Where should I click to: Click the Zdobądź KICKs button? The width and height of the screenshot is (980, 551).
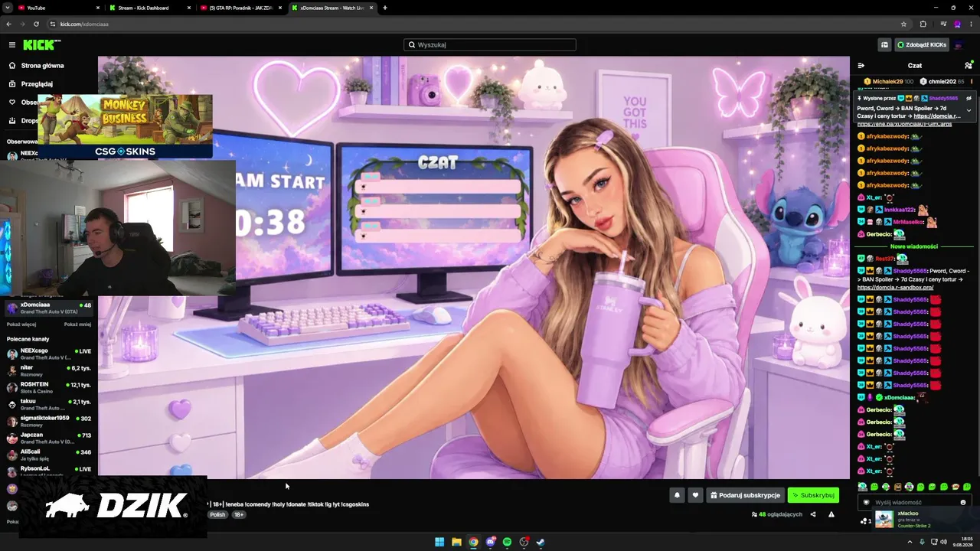pos(922,45)
